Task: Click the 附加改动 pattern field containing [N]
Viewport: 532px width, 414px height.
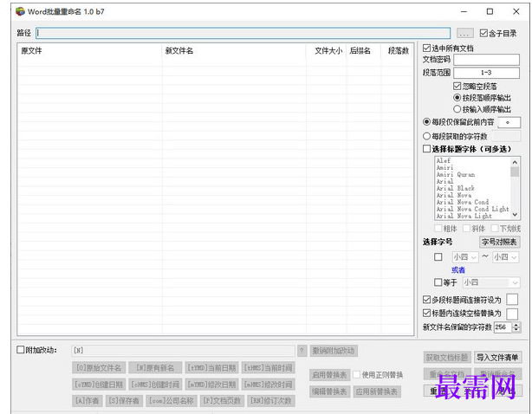Action: coord(183,351)
